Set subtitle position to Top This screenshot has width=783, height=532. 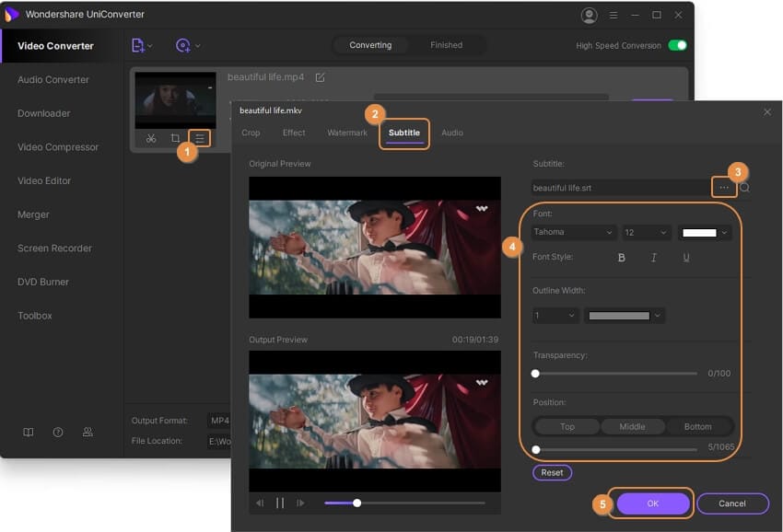click(567, 427)
